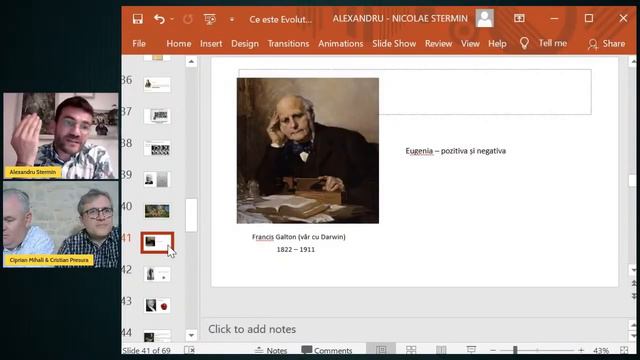Undo the last action
The height and width of the screenshot is (360, 640).
pos(160,19)
